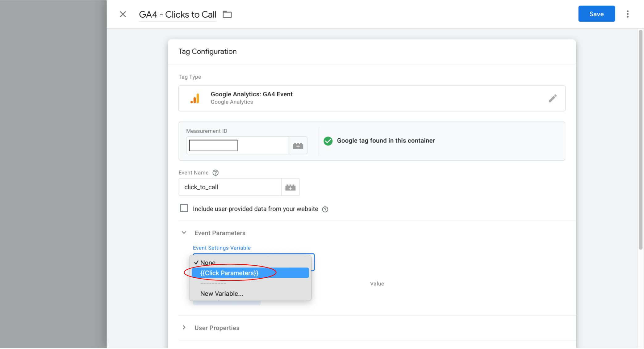Image resolution: width=644 pixels, height=349 pixels.
Task: Click the help icon next to Event Name
Action: coord(215,173)
